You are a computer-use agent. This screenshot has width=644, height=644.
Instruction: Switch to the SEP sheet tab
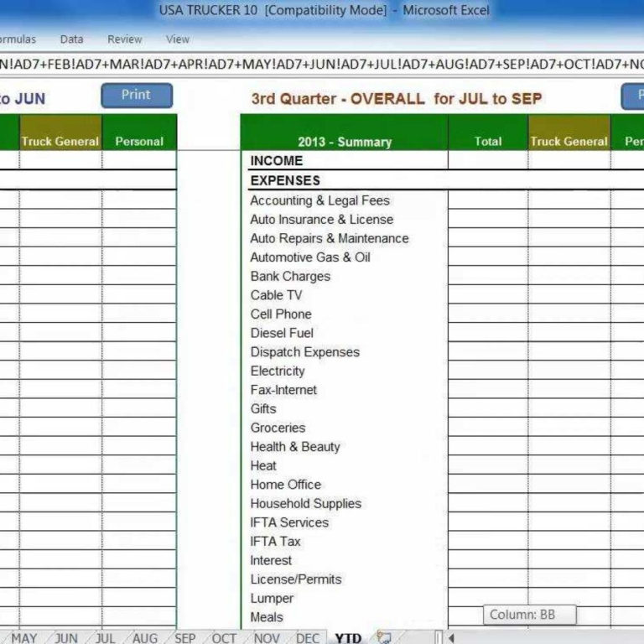[x=184, y=638]
